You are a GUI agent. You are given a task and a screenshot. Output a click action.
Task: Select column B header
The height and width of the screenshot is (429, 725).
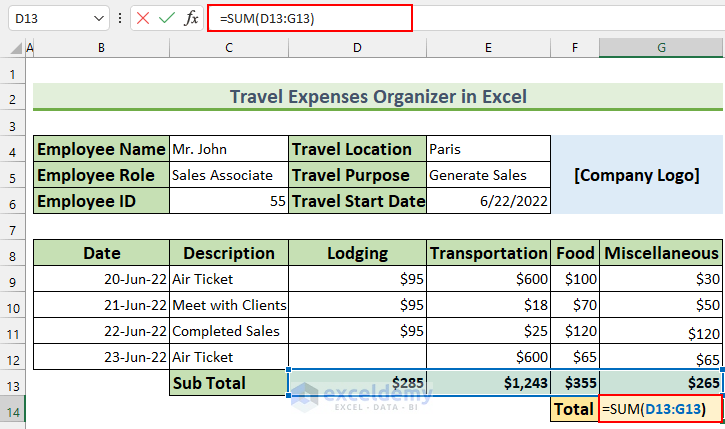pyautogui.click(x=101, y=48)
